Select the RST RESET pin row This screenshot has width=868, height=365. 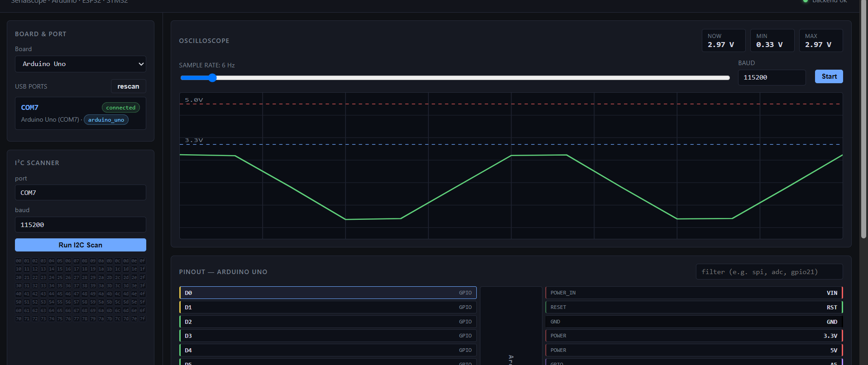point(694,307)
